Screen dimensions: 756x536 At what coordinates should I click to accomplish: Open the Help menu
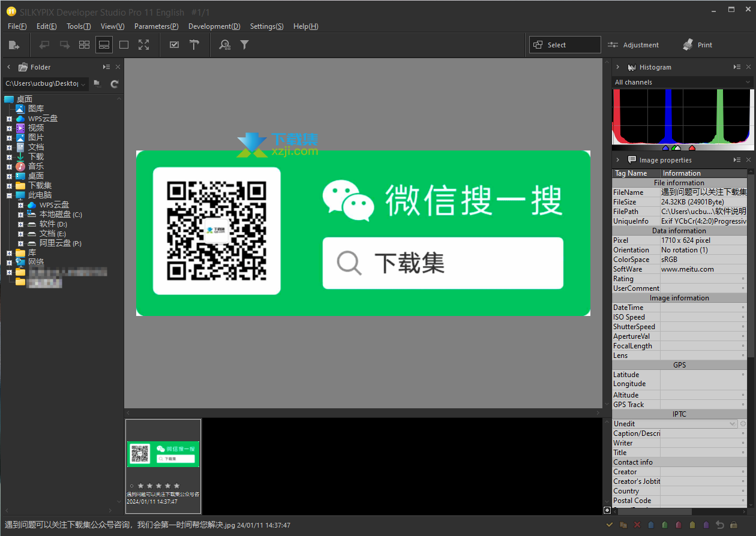[306, 26]
